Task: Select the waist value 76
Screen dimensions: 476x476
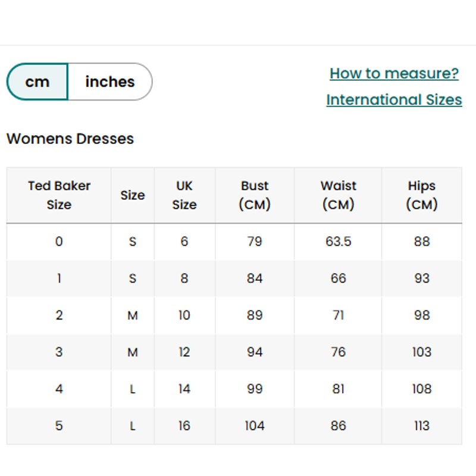Action: click(338, 352)
